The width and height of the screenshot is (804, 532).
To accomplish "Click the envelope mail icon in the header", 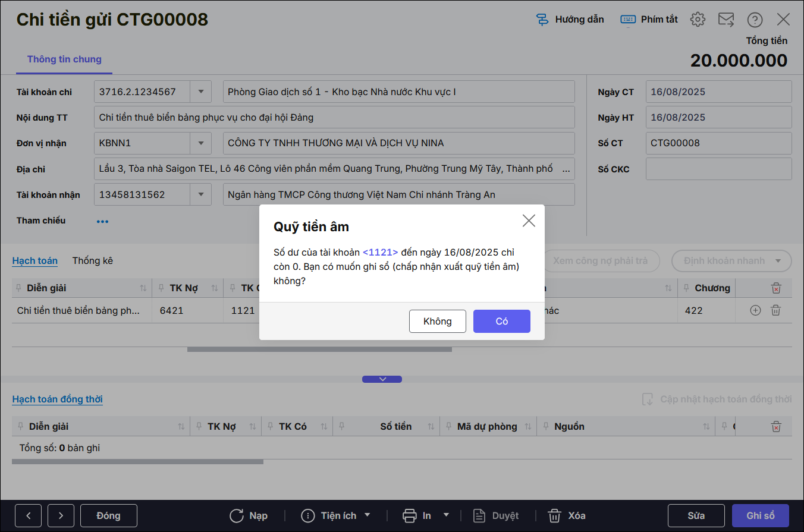I will pos(726,20).
